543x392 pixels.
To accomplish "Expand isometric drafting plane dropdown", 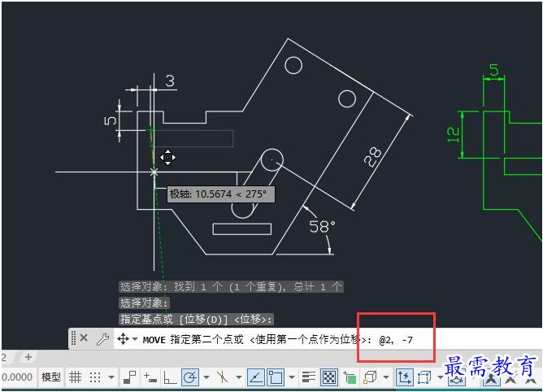I will click(x=239, y=377).
